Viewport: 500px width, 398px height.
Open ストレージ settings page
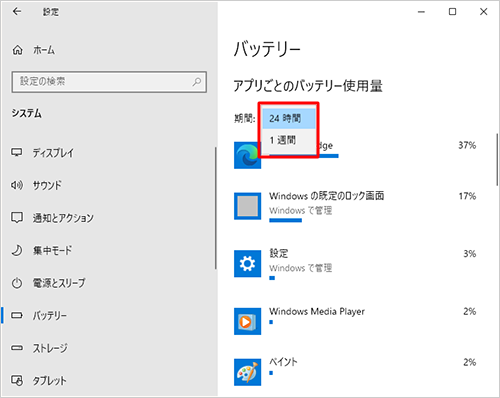point(50,348)
